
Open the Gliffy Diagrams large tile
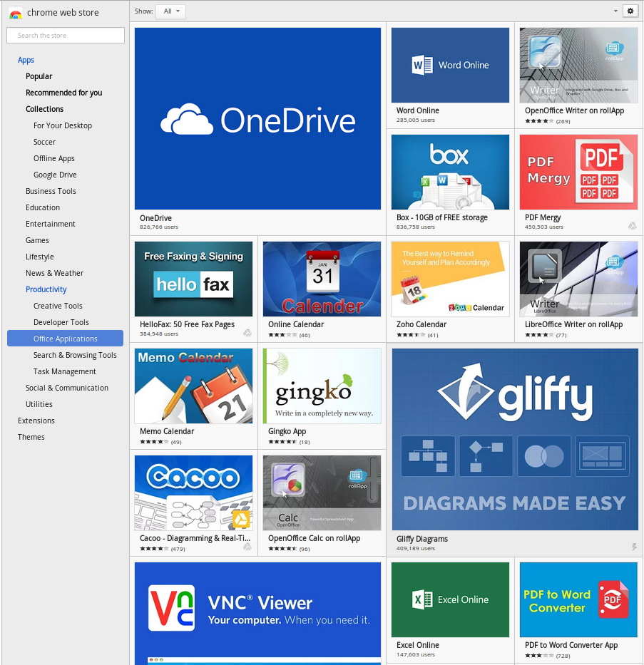[515, 439]
